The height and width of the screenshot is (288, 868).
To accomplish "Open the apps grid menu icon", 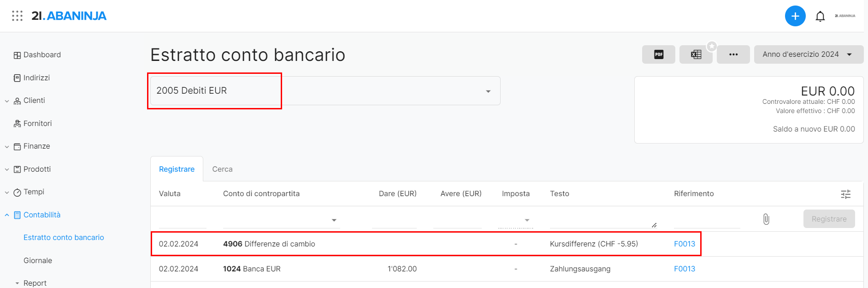I will [x=17, y=16].
